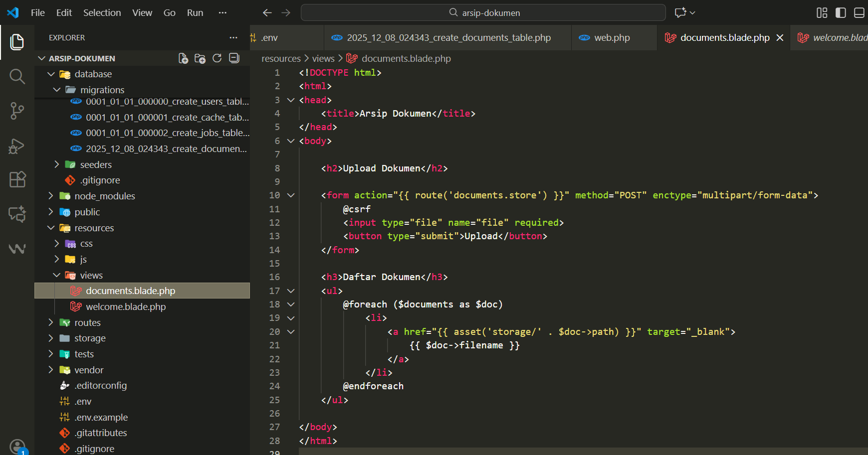Open welcome.blade.php in the file tree

126,306
